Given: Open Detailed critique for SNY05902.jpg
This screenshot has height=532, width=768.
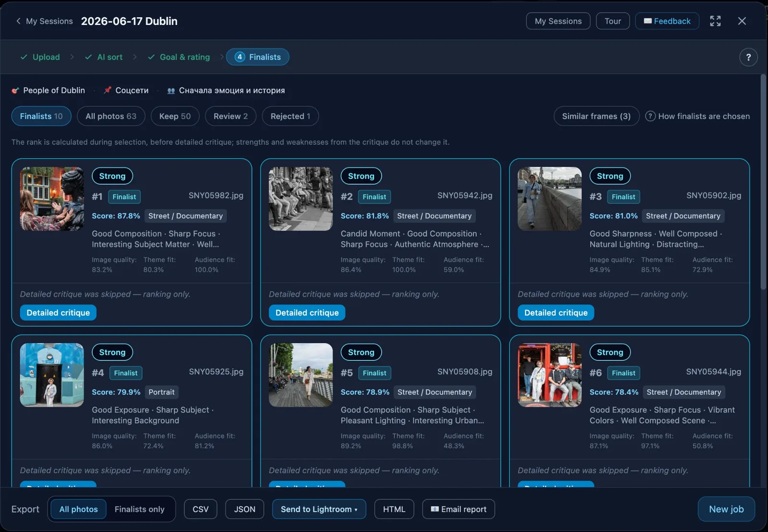Looking at the screenshot, I should [x=556, y=313].
